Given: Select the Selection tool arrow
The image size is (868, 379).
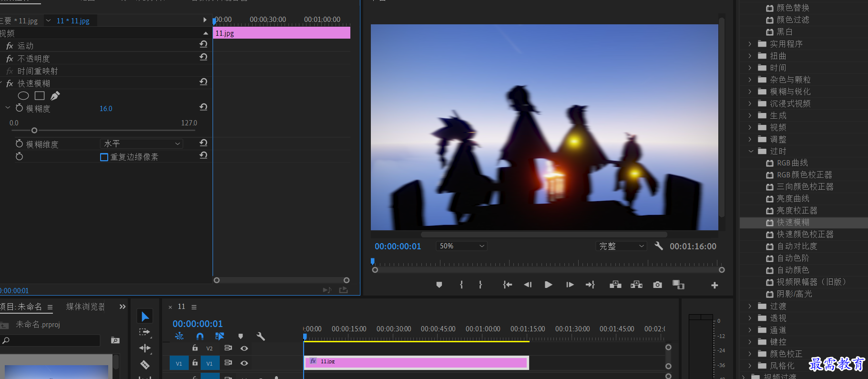Looking at the screenshot, I should (x=145, y=317).
